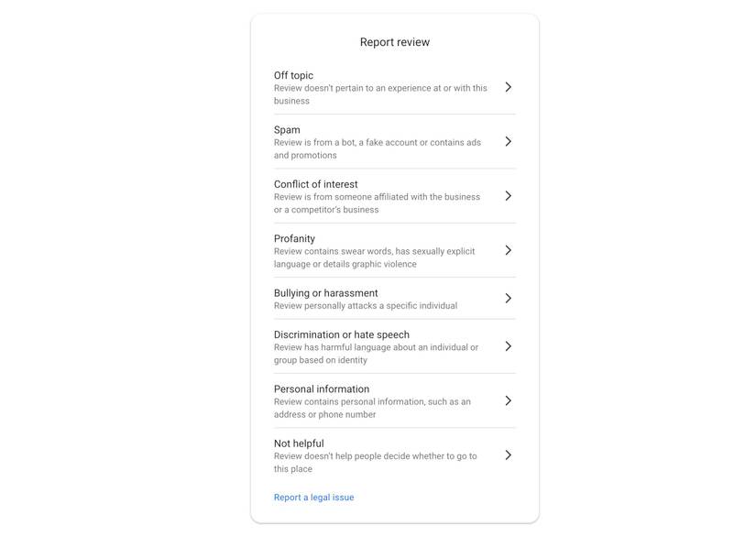Choose Bullying or harassment as report reason

pyautogui.click(x=385, y=297)
